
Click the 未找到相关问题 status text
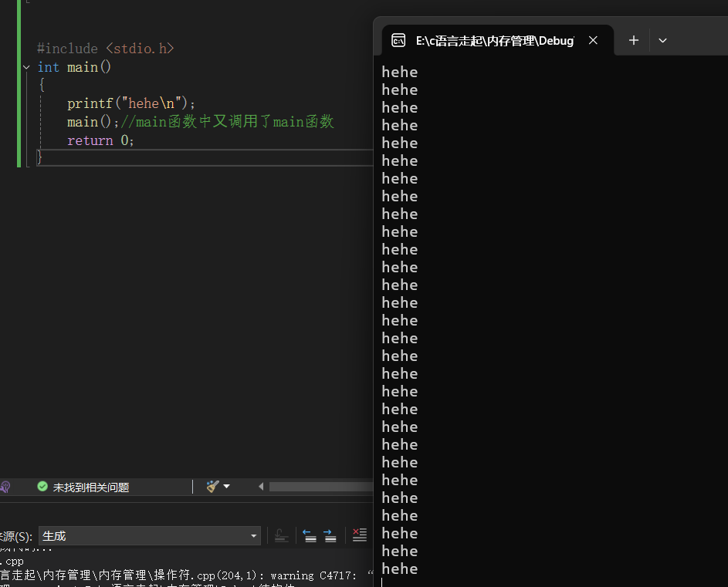pyautogui.click(x=91, y=487)
